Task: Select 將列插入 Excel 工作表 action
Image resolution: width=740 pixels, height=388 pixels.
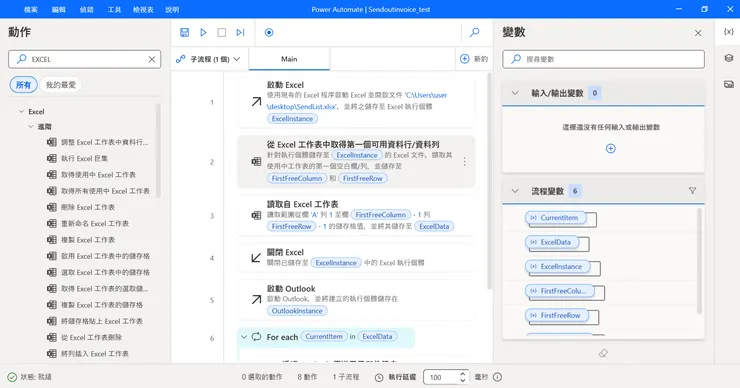Action: (x=94, y=354)
